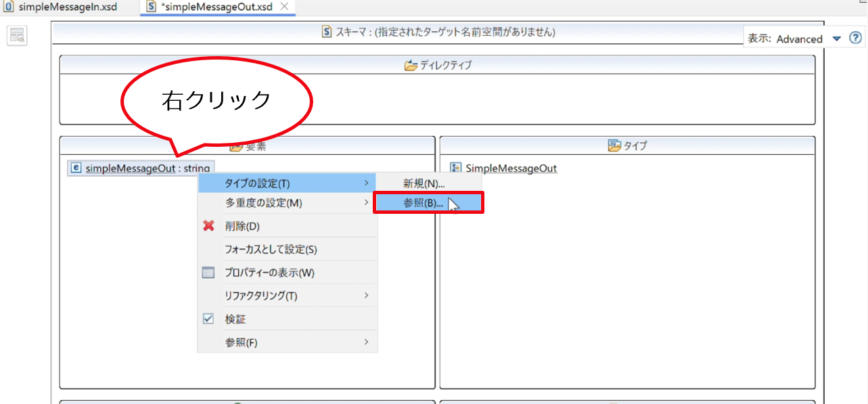The image size is (868, 404).
Task: Expand the arrow beside タイプの設定(T)
Action: tap(367, 183)
